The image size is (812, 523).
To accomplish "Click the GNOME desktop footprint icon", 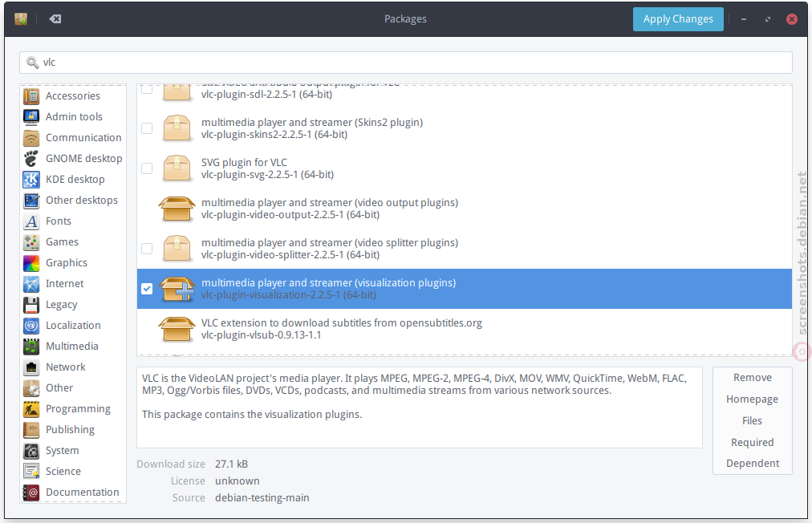I will (31, 159).
